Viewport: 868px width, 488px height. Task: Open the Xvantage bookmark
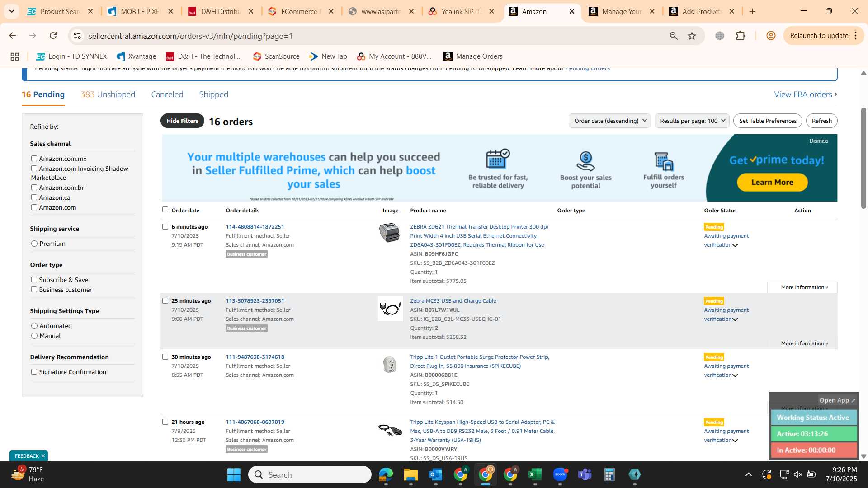pyautogui.click(x=137, y=56)
